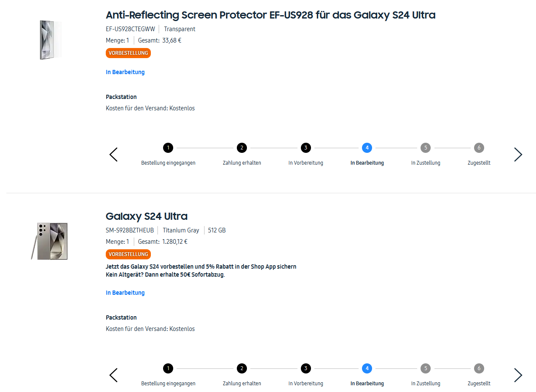Click right arrow on screen protector order tracker

point(518,155)
